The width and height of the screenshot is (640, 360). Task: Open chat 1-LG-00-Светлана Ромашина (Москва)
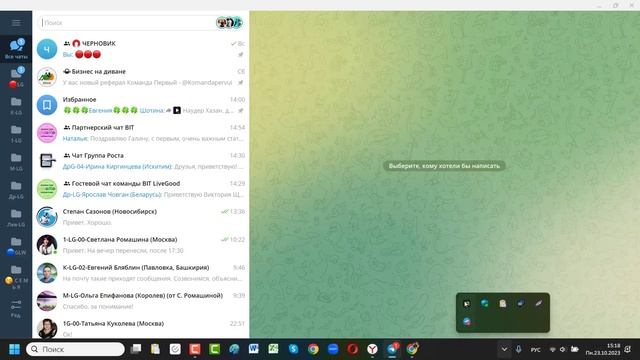(141, 245)
